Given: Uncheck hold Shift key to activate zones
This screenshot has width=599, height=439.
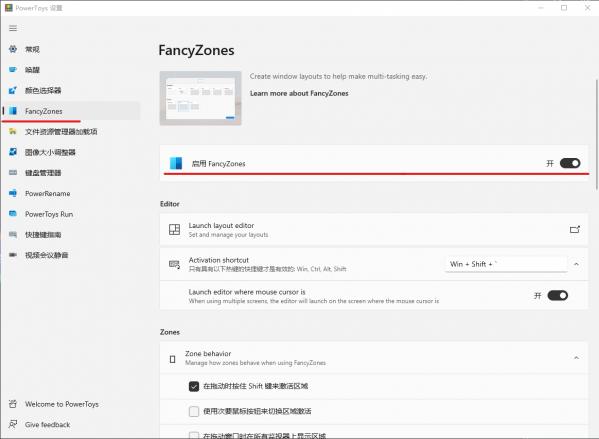Looking at the screenshot, I should coord(194,386).
